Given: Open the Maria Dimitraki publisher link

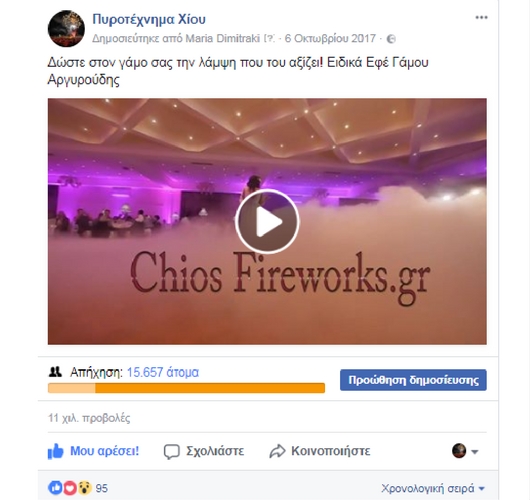Looking at the screenshot, I should click(x=222, y=39).
